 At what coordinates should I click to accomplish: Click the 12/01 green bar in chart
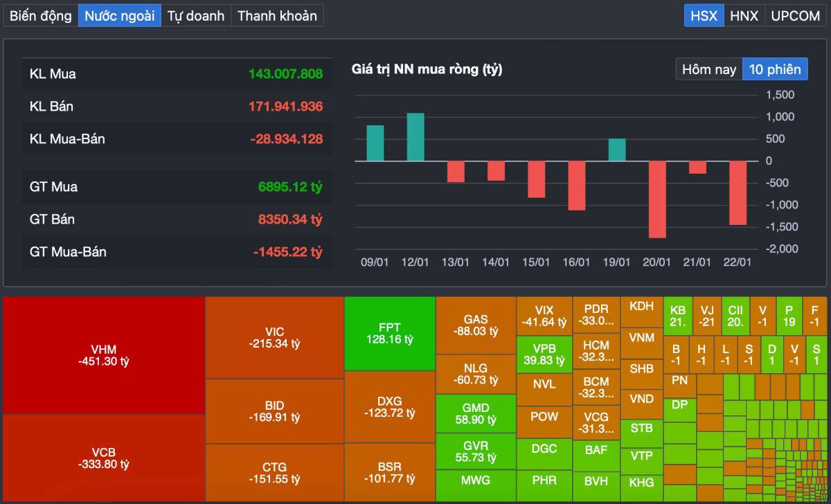click(x=415, y=137)
